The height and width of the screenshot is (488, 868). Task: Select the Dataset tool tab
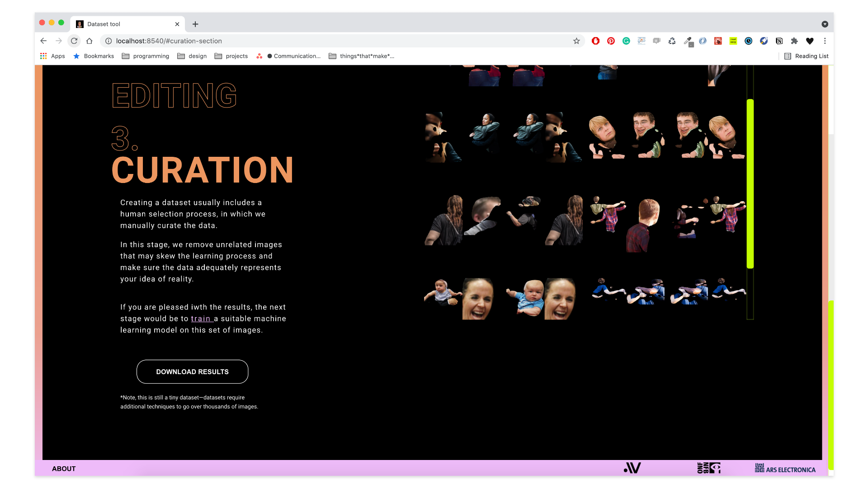pos(127,24)
